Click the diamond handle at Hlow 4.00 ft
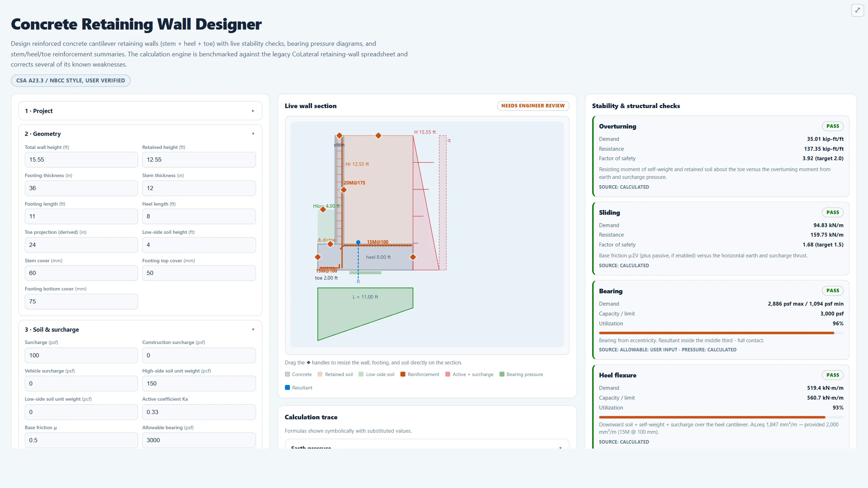The height and width of the screenshot is (488, 868). tap(323, 210)
